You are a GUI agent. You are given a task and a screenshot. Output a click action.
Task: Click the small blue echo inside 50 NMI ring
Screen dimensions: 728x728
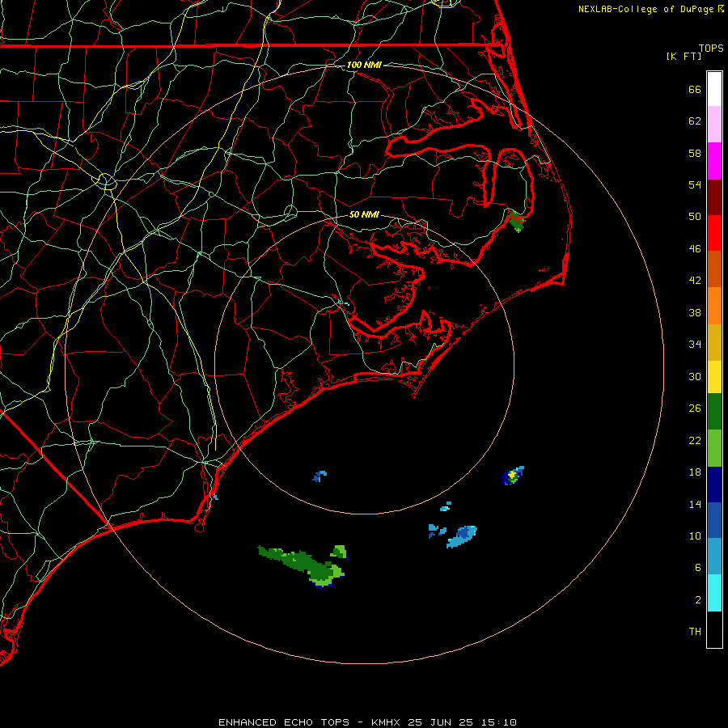(320, 476)
